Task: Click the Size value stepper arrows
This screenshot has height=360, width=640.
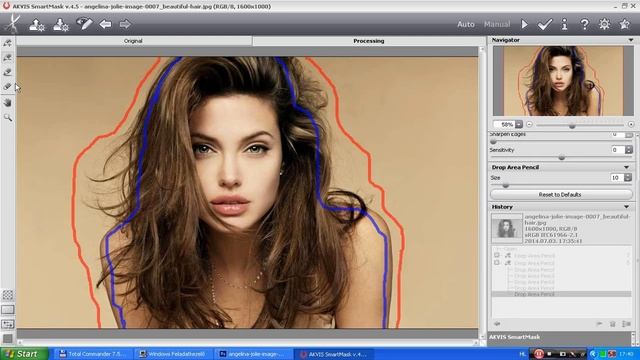Action: tap(628, 178)
